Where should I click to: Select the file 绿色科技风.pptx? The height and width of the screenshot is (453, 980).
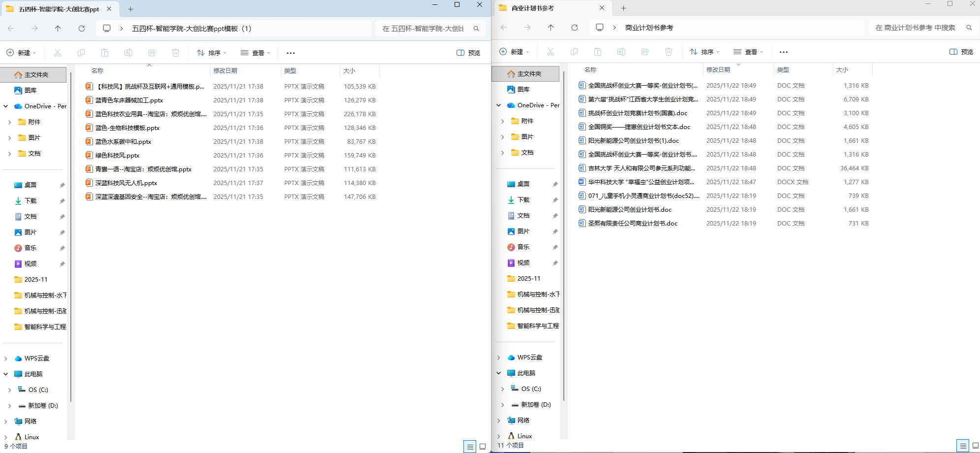pyautogui.click(x=117, y=155)
